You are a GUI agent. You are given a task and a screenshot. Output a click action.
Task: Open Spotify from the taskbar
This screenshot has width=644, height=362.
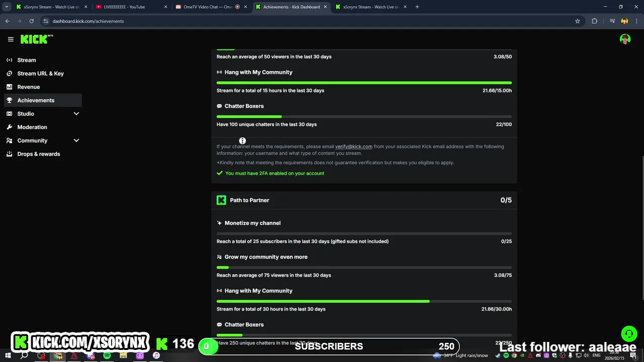(107, 355)
